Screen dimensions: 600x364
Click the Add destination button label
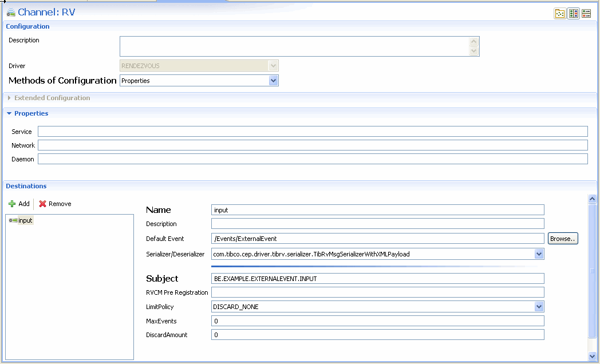23,204
